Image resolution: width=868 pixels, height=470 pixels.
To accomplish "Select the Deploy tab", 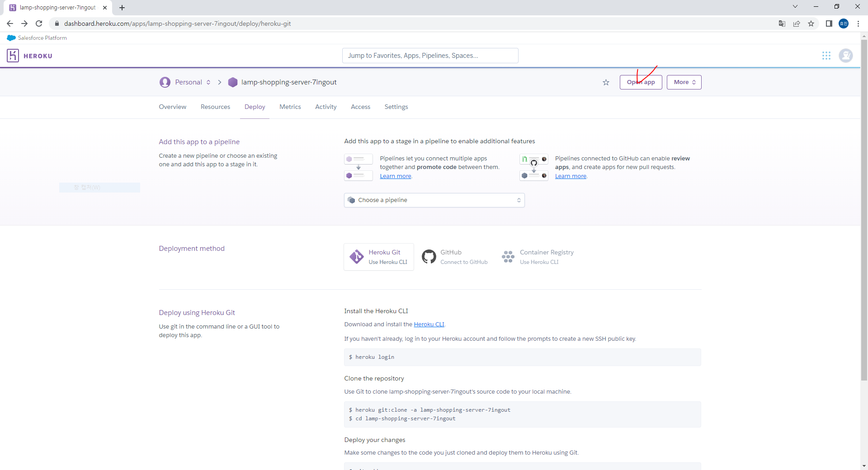I will [x=255, y=107].
